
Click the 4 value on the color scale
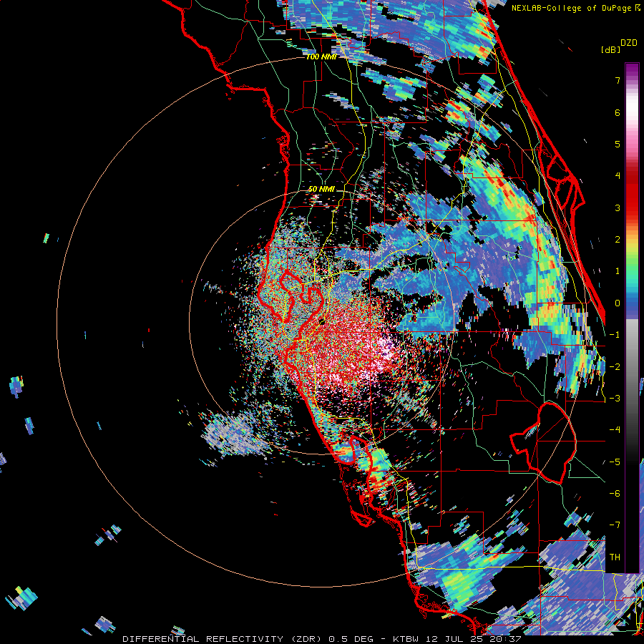coord(618,176)
